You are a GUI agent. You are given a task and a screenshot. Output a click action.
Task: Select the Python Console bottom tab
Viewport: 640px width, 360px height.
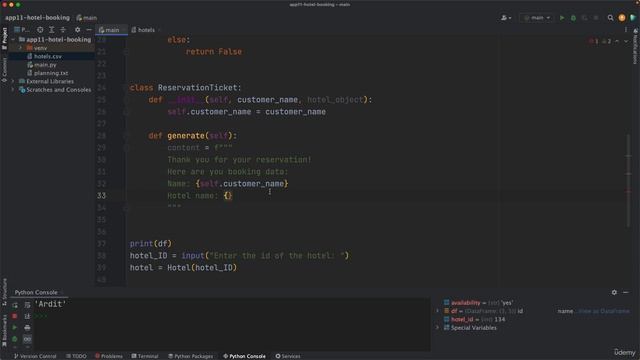(x=244, y=356)
